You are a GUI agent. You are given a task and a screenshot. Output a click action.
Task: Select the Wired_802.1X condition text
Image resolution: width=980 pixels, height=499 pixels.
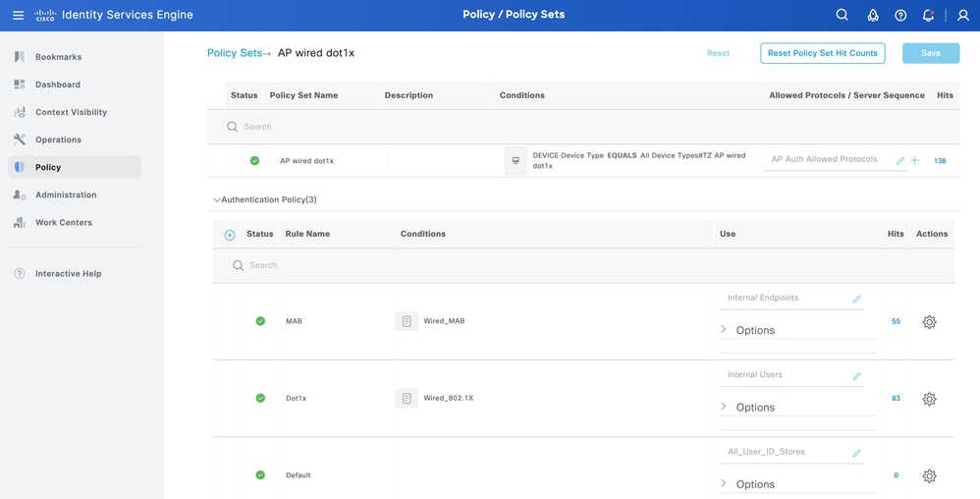tap(448, 398)
